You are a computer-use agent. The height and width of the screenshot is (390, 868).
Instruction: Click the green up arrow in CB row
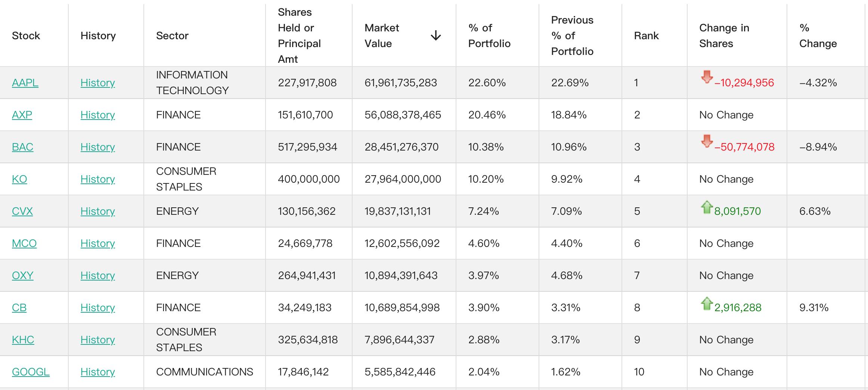(707, 303)
